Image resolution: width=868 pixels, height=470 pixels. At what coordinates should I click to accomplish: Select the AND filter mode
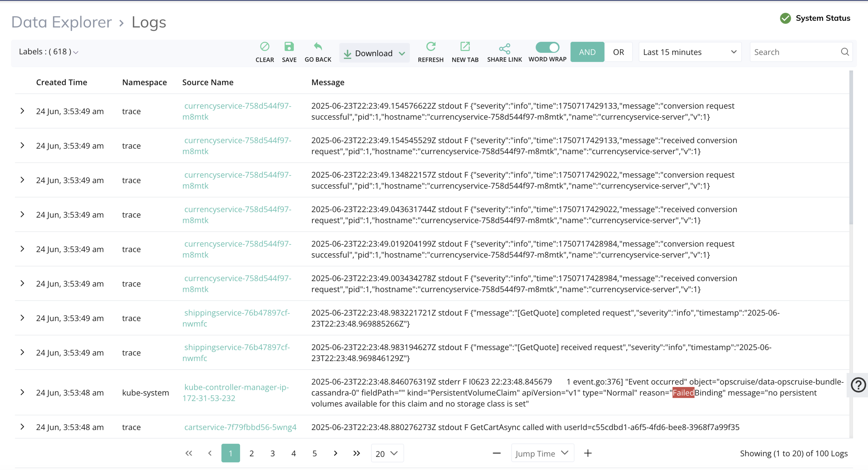tap(587, 52)
